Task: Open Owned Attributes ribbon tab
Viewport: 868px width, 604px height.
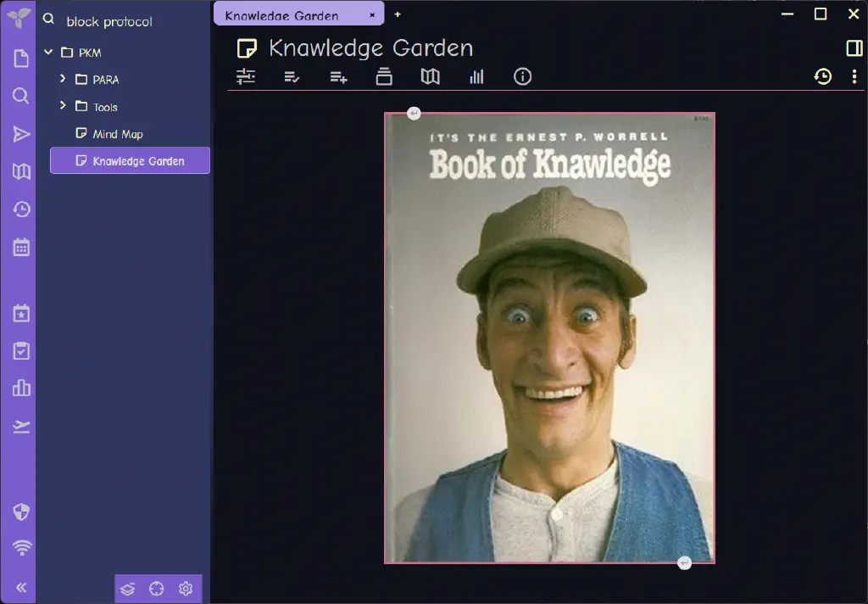Action: [x=292, y=76]
